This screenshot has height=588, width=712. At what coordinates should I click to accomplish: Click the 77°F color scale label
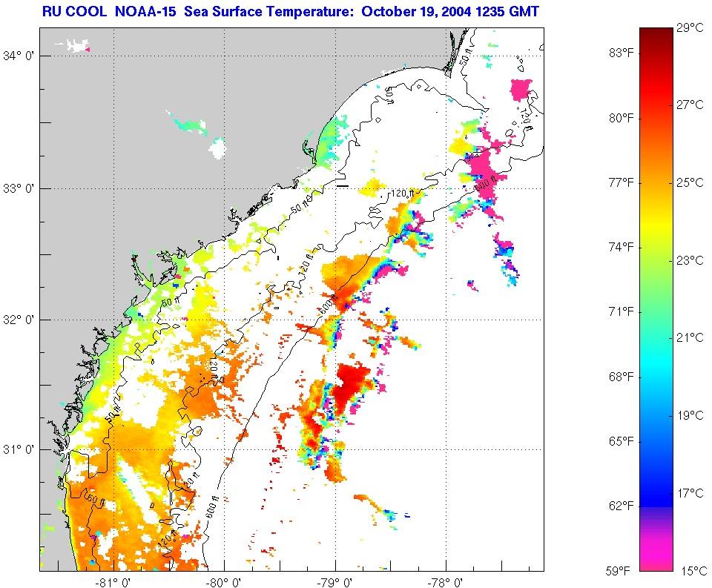621,182
